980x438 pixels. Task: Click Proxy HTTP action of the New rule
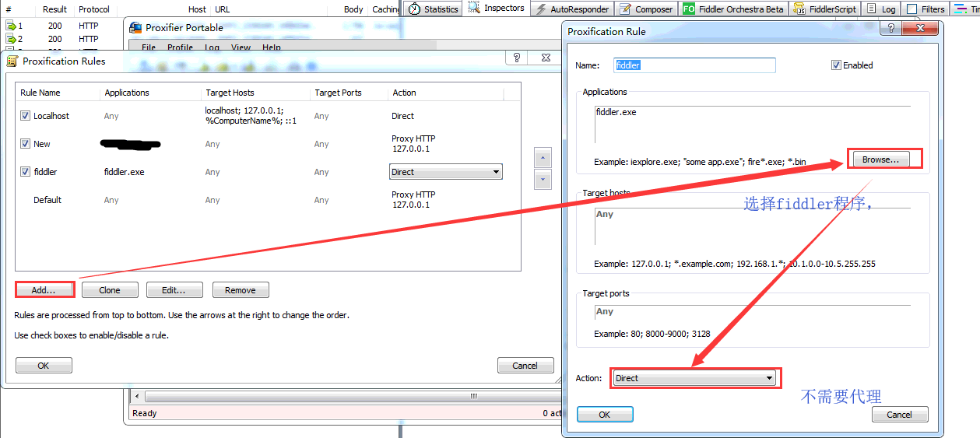click(x=413, y=144)
